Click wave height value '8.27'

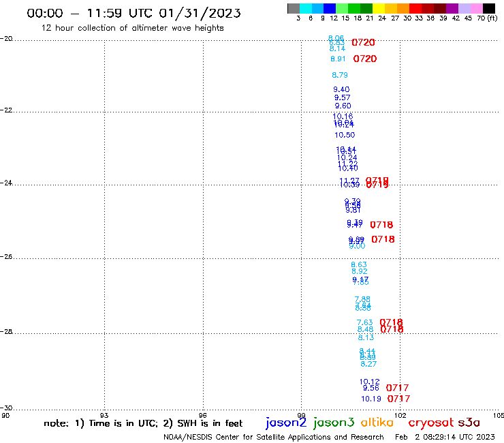click(368, 364)
